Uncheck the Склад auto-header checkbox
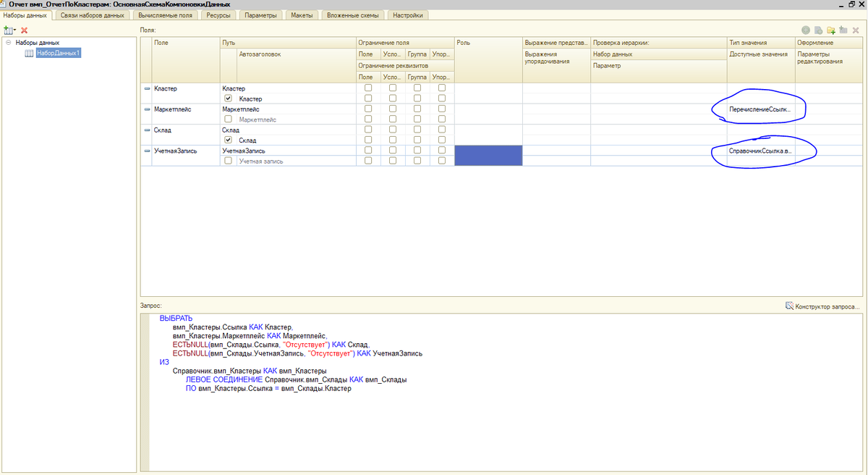 [228, 140]
